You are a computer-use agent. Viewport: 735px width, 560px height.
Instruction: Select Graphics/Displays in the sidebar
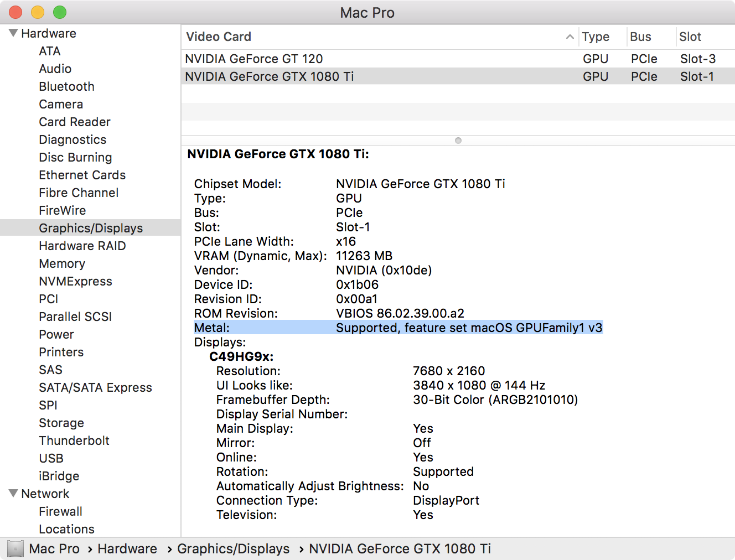point(90,228)
